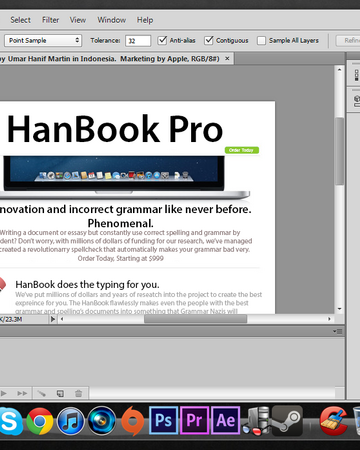360x450 pixels.
Task: Click the green Order Today button on canvas
Action: click(242, 150)
